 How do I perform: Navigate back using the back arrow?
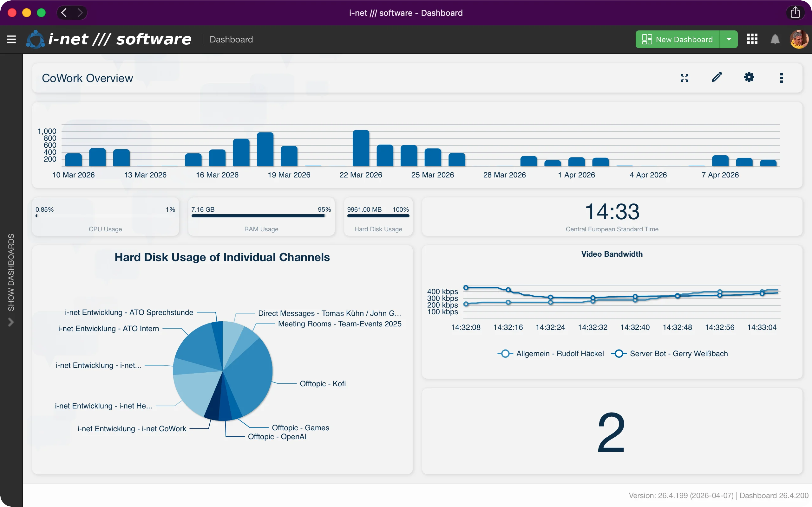(x=64, y=13)
